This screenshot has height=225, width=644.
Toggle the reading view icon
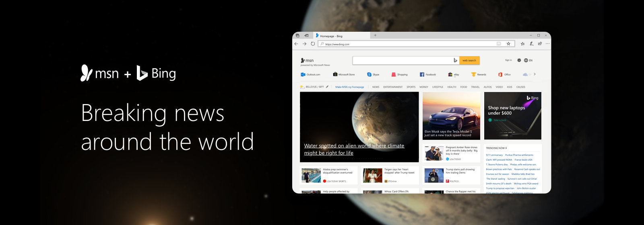pos(499,44)
